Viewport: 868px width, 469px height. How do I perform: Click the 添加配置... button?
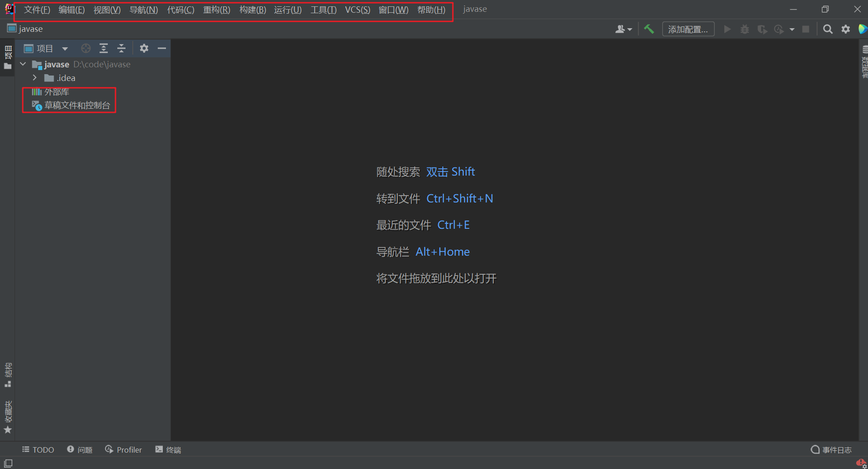(688, 29)
